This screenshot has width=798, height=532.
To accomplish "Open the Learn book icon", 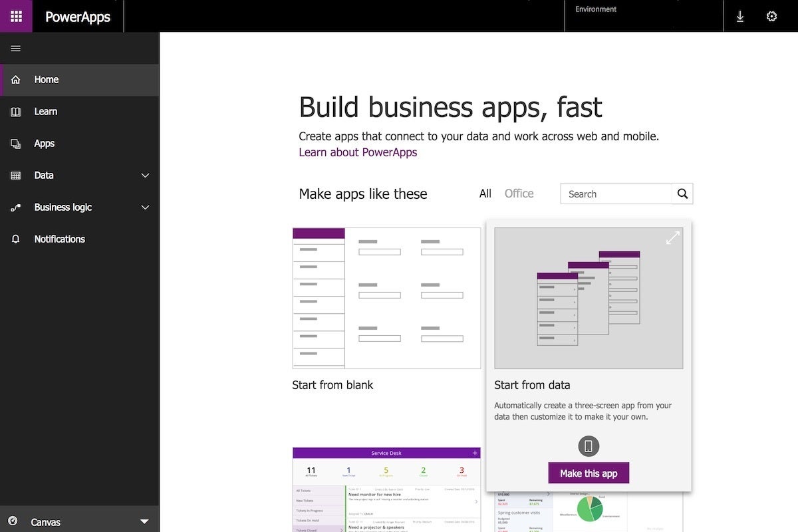I will [x=16, y=112].
